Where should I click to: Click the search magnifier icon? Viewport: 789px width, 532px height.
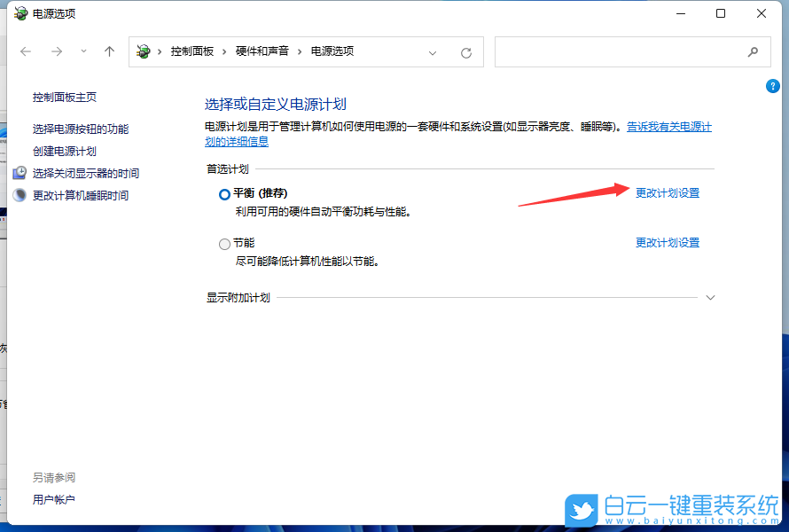point(753,51)
